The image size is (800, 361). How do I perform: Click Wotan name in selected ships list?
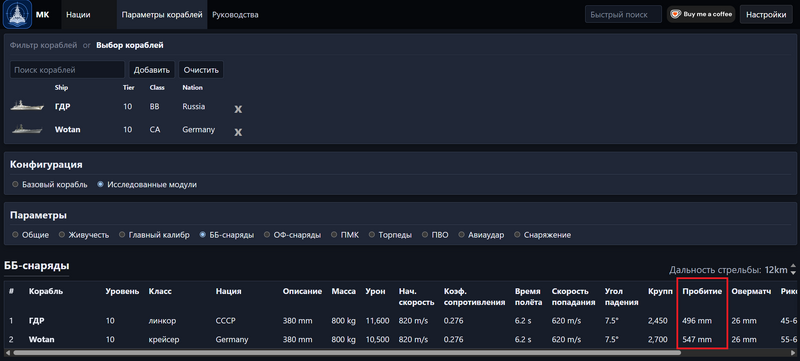(x=67, y=130)
